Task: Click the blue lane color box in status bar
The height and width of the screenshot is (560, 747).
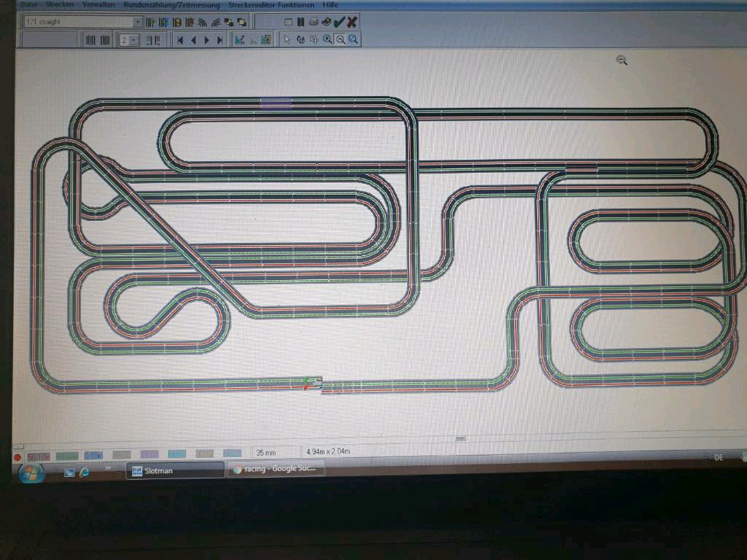Action: (93, 456)
